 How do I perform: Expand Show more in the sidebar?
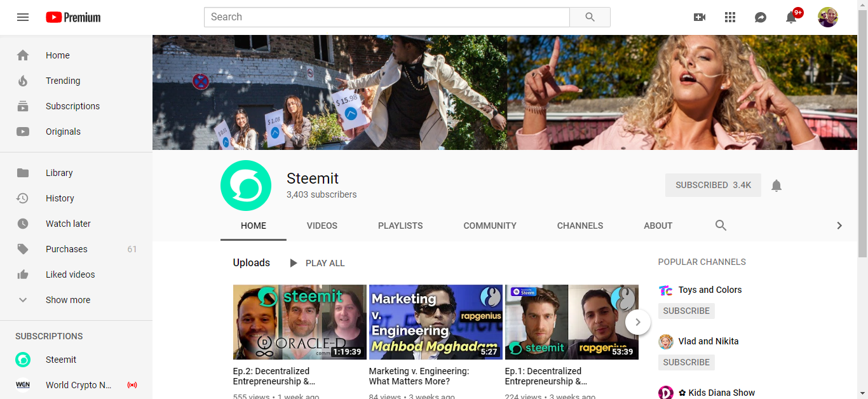(76, 300)
